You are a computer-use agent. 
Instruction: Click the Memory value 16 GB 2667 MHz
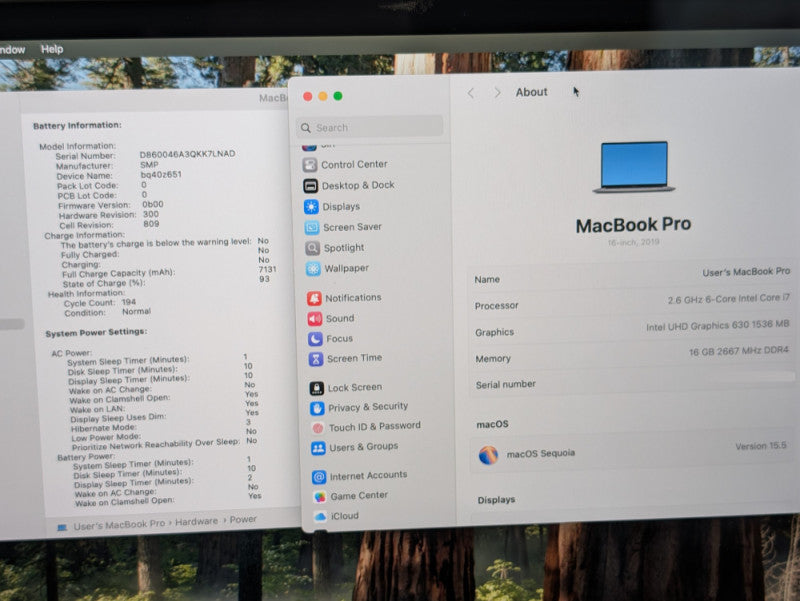tap(739, 351)
